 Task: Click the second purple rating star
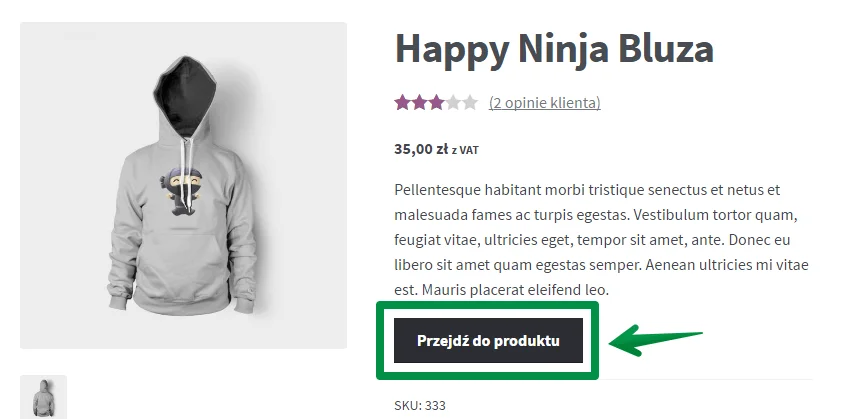(x=419, y=102)
